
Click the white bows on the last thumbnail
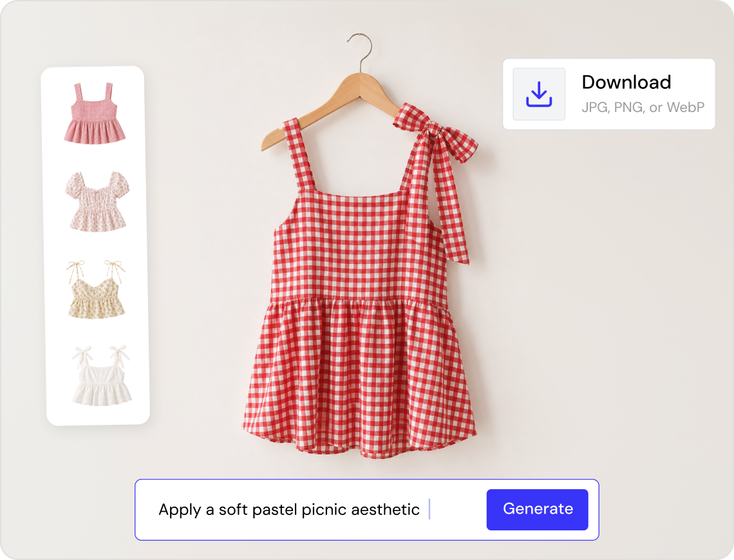[x=100, y=357]
